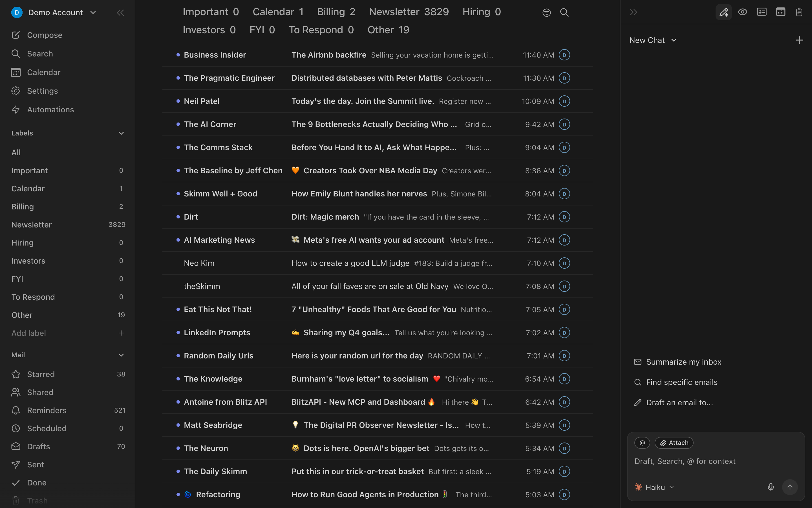The height and width of the screenshot is (508, 812).
Task: Open The Neuron Dots email
Action: [x=377, y=448]
